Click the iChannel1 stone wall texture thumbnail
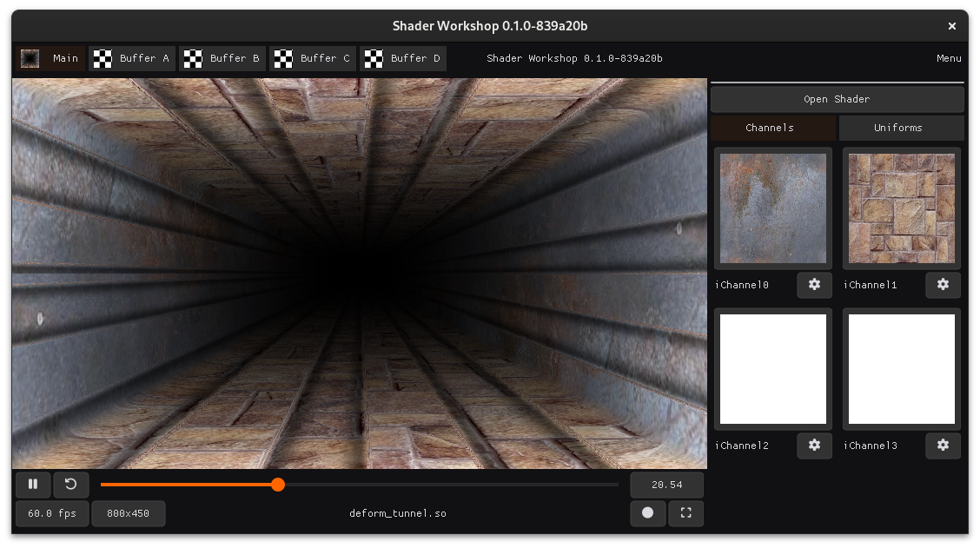This screenshot has height=548, width=980. (901, 208)
